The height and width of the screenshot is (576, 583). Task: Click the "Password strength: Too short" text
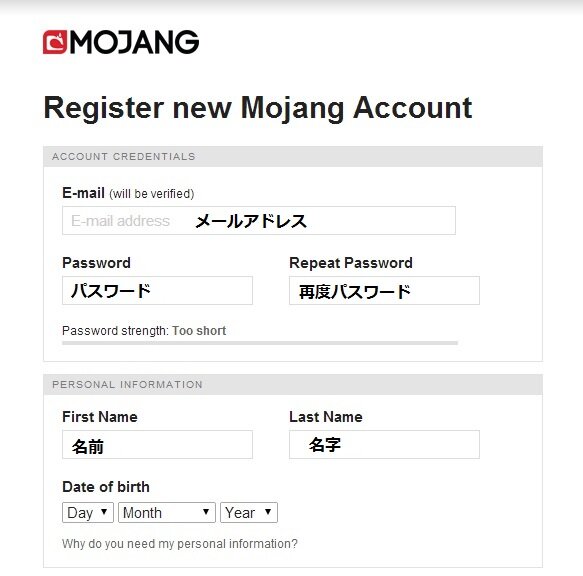point(144,331)
